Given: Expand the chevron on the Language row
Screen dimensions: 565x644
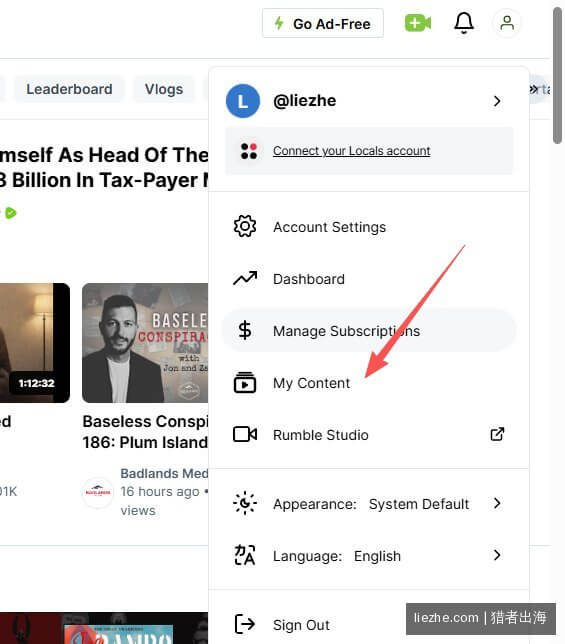Looking at the screenshot, I should click(497, 555).
